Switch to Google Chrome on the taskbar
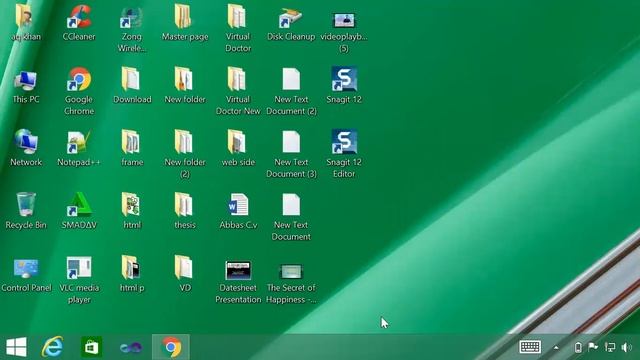This screenshot has height=360, width=640. [x=171, y=347]
